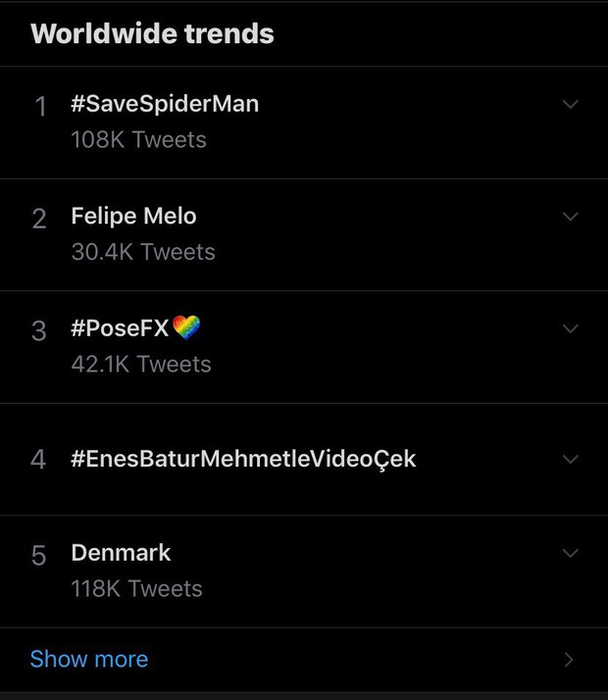Tap the 30.4K Tweets count

tap(143, 252)
